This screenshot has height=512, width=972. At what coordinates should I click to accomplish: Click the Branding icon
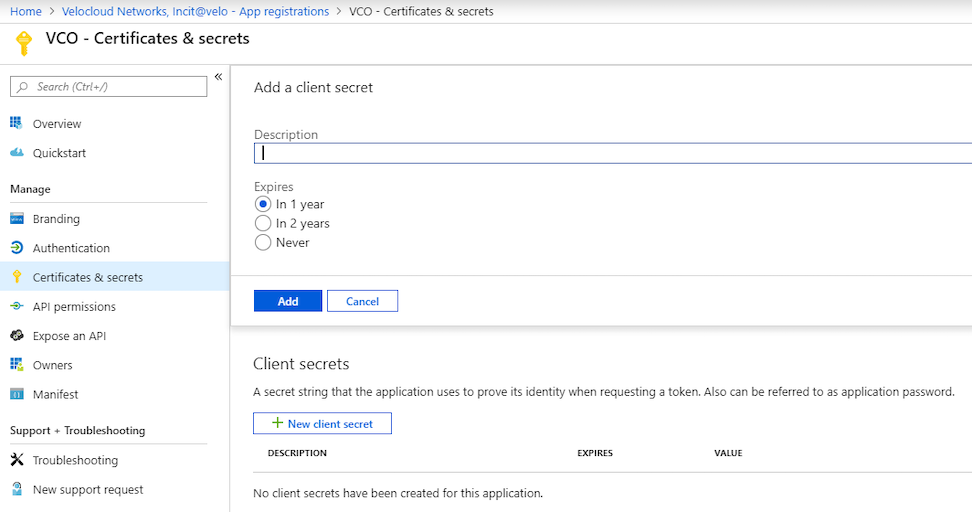16,219
